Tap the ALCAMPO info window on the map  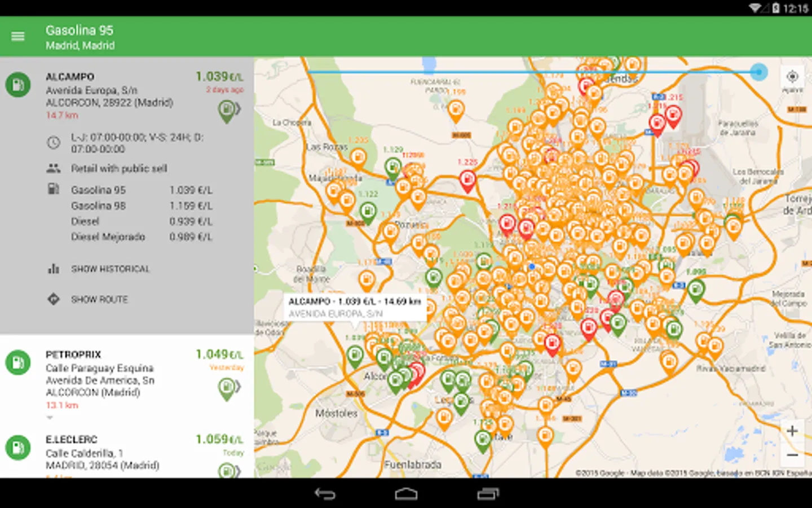[355, 307]
